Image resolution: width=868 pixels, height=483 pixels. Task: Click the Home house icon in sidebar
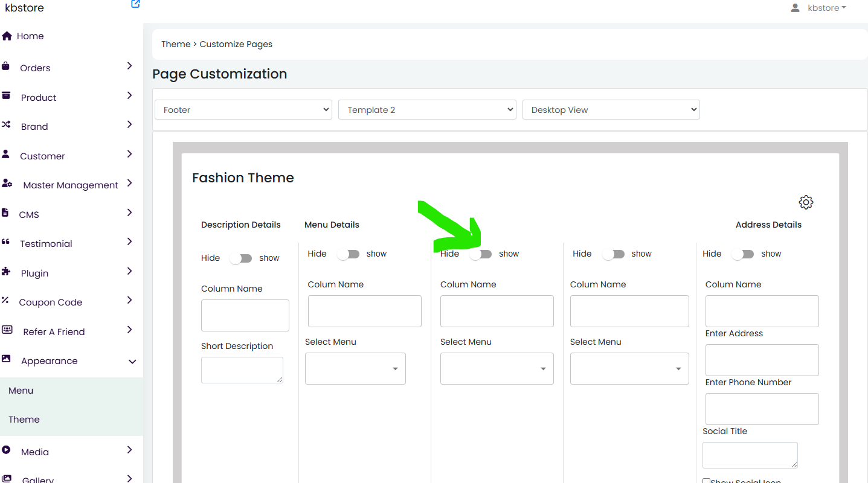(7, 36)
